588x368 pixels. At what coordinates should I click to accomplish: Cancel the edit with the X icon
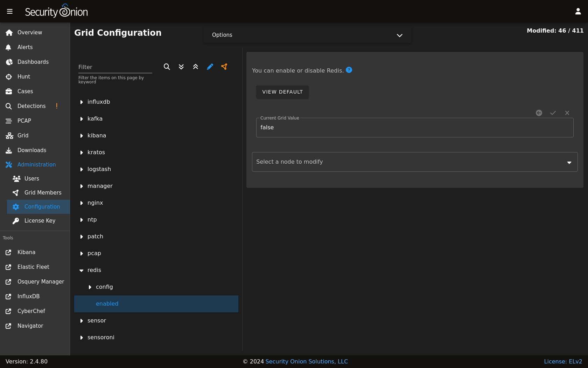coord(567,113)
